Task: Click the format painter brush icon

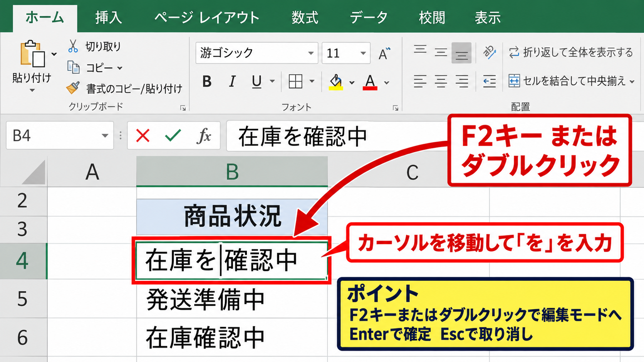Action: pyautogui.click(x=73, y=88)
